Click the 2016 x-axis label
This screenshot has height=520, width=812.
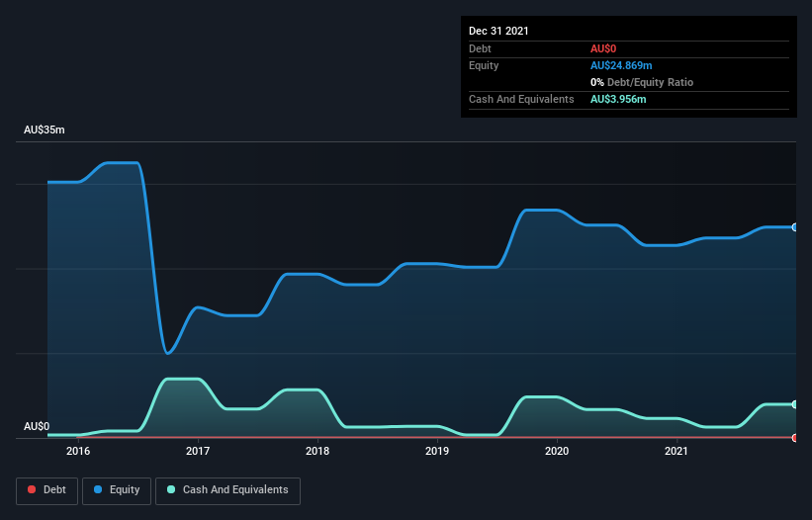pyautogui.click(x=78, y=451)
